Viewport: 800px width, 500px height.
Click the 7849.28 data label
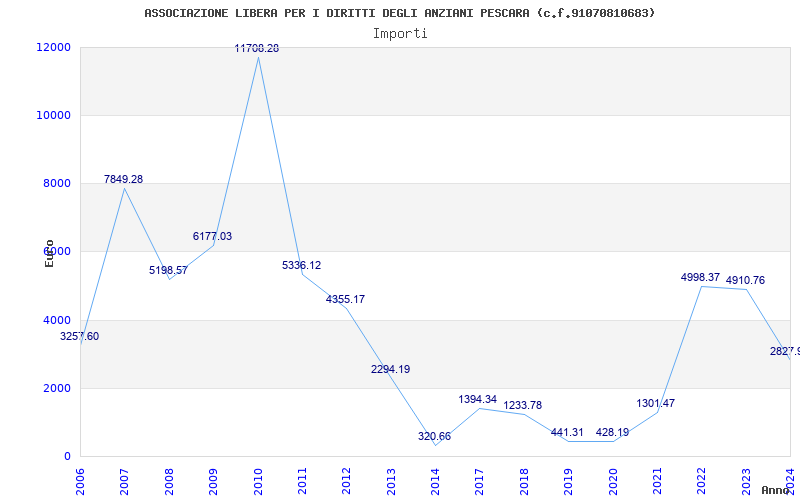click(123, 180)
